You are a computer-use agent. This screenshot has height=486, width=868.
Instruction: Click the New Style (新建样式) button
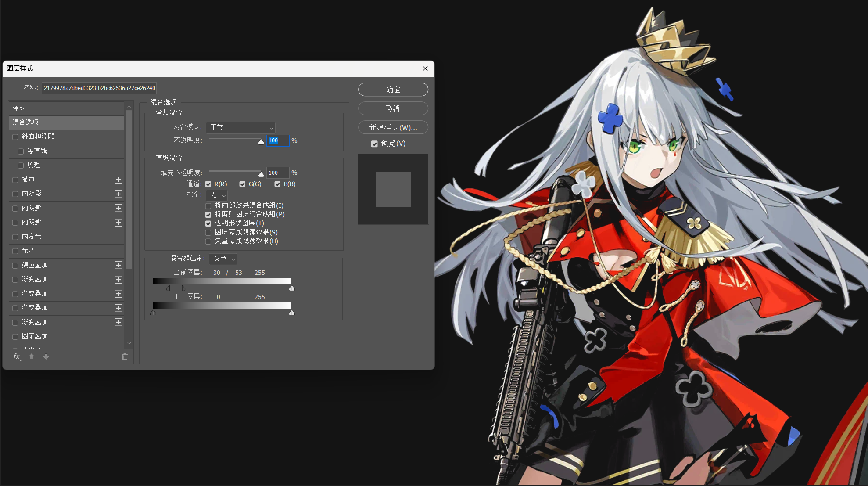coord(393,127)
